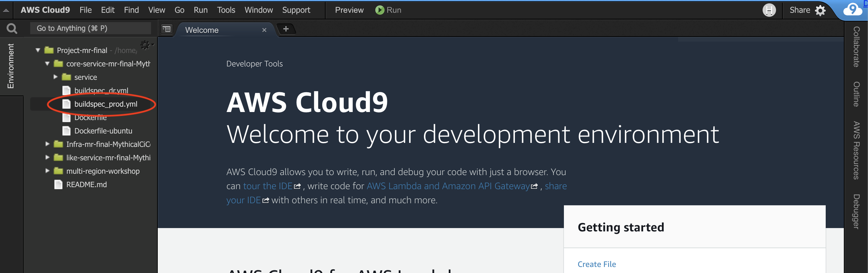Open the Debugger side panel
868x273 pixels.
coord(856,211)
